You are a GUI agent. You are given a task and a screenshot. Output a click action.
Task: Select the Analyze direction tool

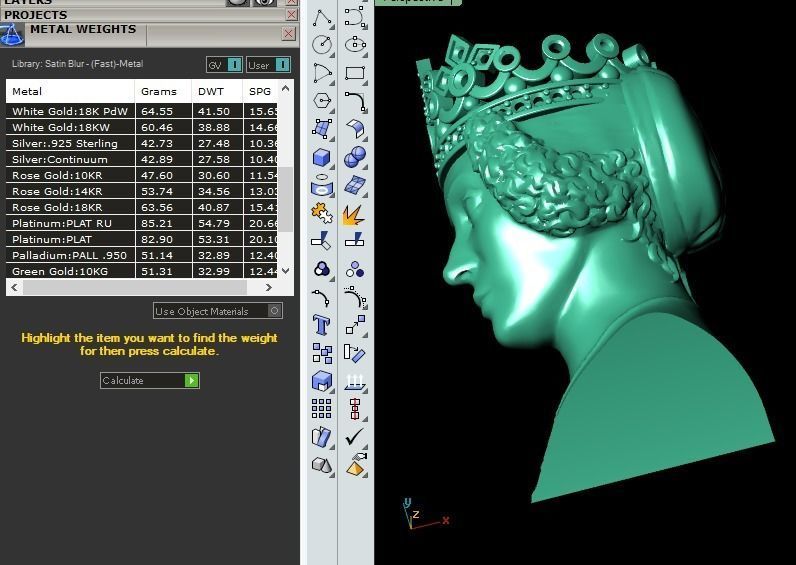click(x=322, y=437)
